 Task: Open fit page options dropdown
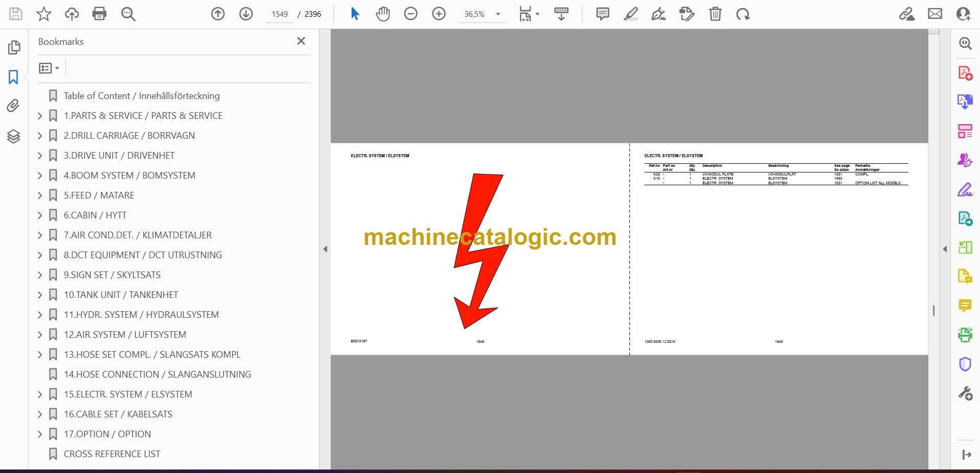[x=529, y=14]
